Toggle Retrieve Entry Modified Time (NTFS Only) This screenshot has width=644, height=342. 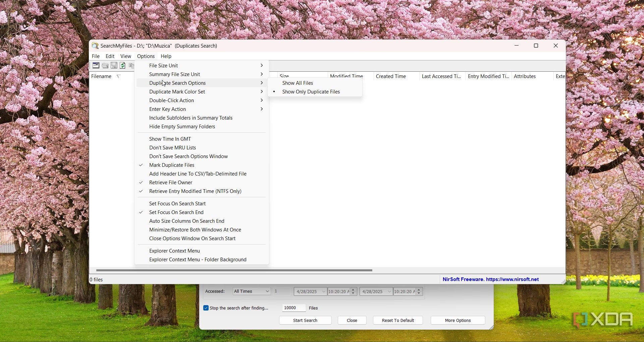coord(202,191)
